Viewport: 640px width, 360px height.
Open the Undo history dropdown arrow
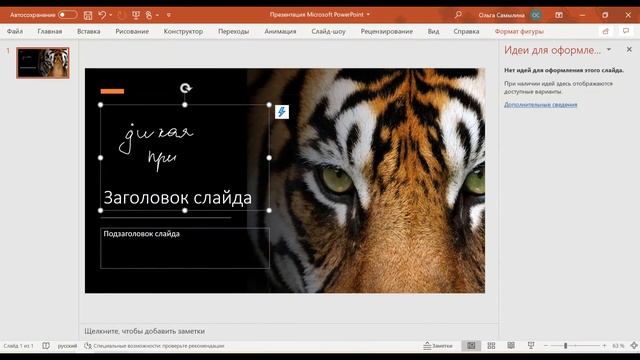[x=110, y=15]
